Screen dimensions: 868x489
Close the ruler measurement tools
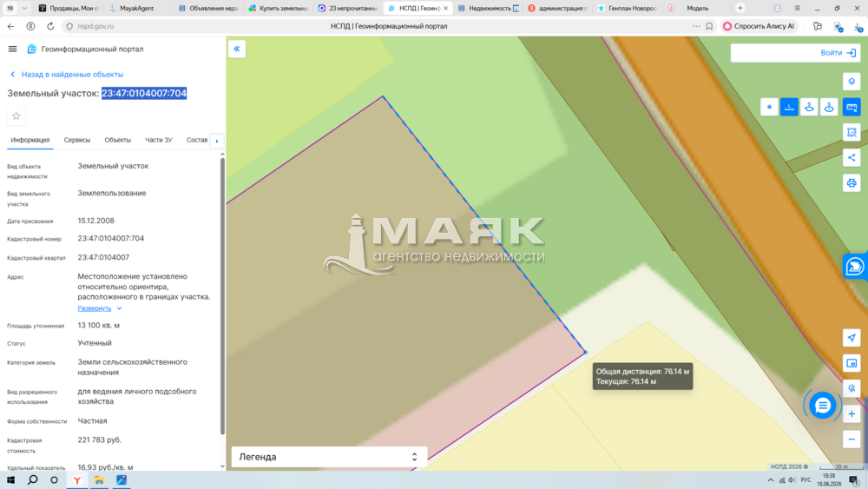[x=852, y=107]
